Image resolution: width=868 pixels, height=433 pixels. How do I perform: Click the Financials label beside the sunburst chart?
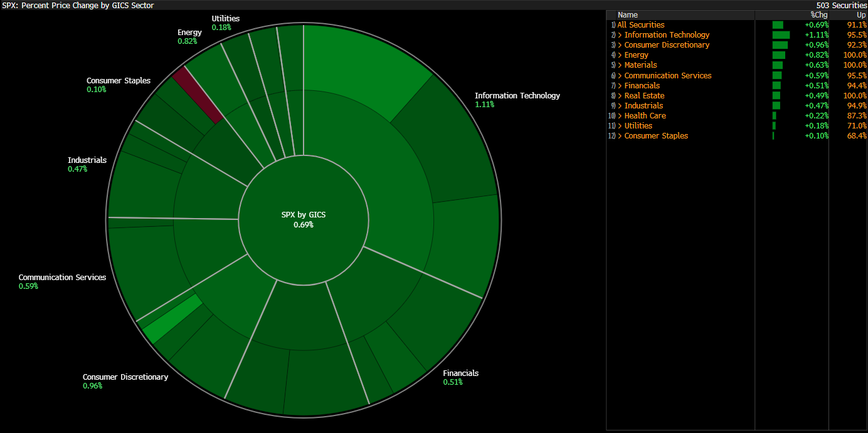tap(460, 373)
